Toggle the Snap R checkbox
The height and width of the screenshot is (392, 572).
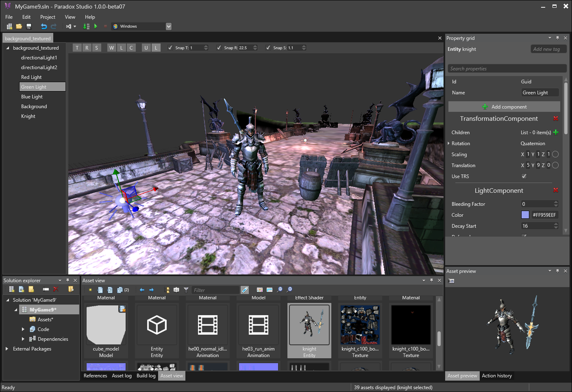coord(219,48)
